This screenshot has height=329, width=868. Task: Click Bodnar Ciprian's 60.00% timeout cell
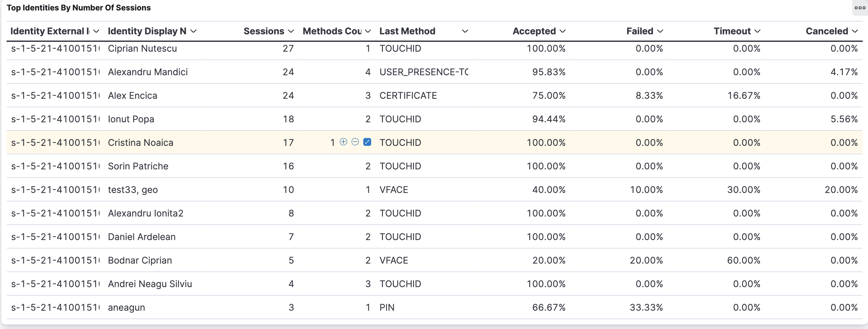pos(743,261)
